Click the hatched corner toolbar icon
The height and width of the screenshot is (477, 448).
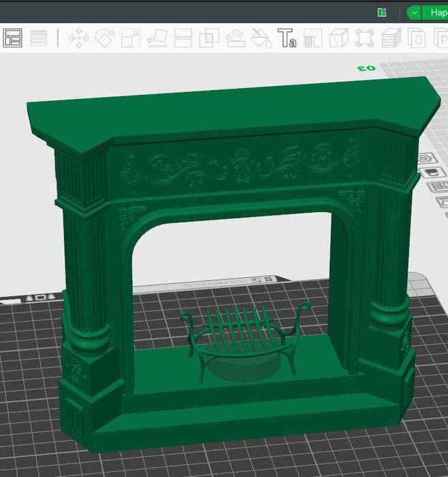click(313, 38)
